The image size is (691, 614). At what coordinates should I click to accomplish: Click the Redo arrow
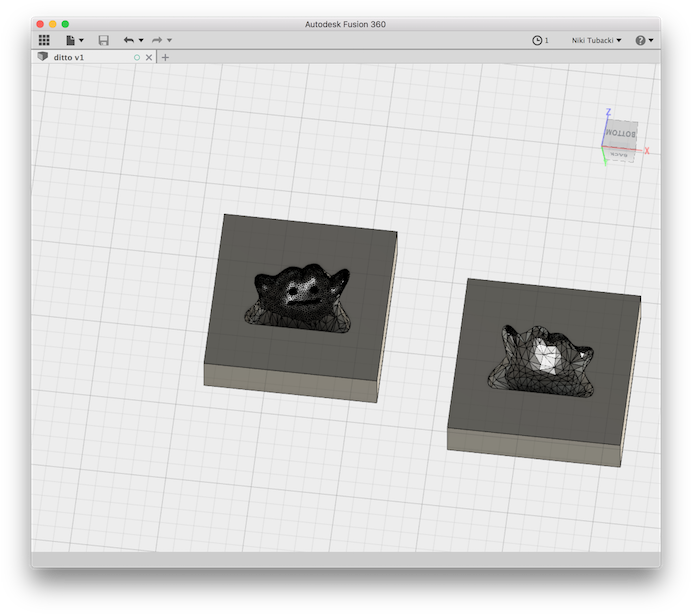click(157, 40)
